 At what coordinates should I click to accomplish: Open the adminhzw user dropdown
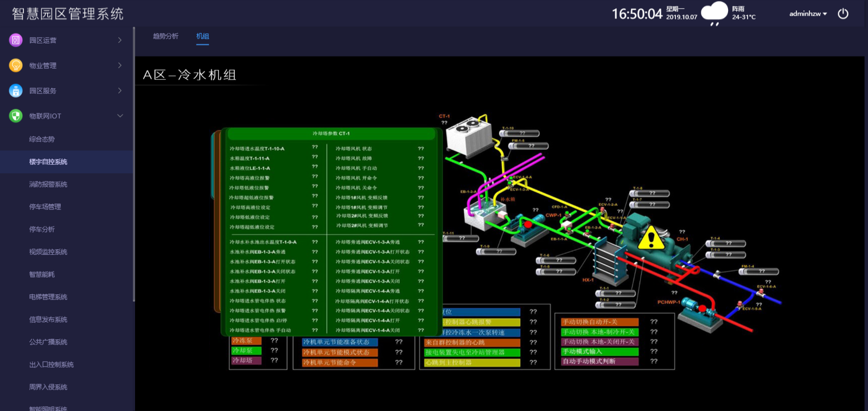point(808,14)
